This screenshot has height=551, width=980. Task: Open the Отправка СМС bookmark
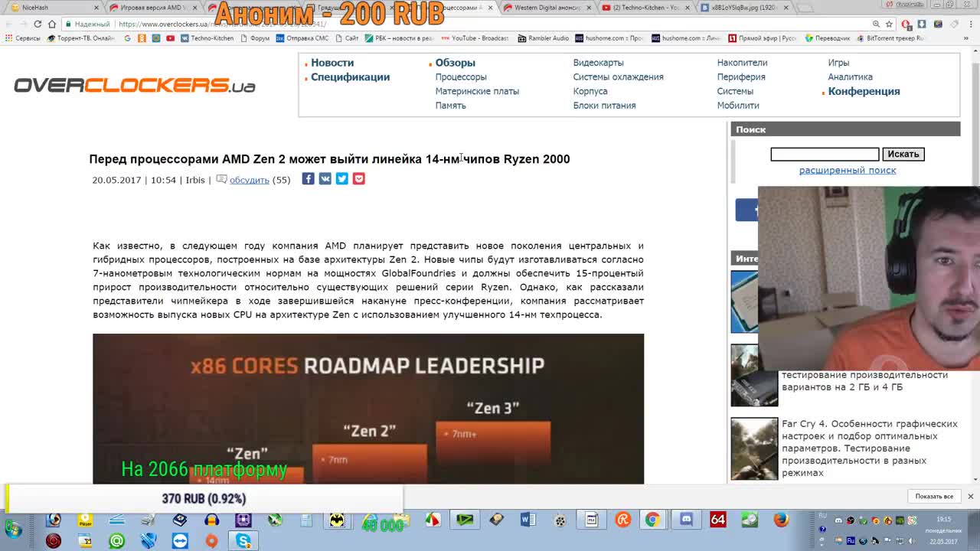302,38
